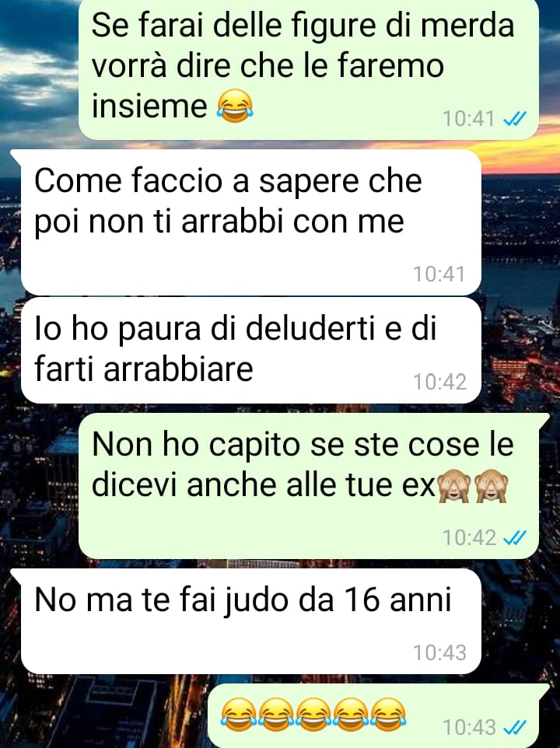Tap the blue read checkmarks at 10:42
560x748 pixels.
coord(515,537)
